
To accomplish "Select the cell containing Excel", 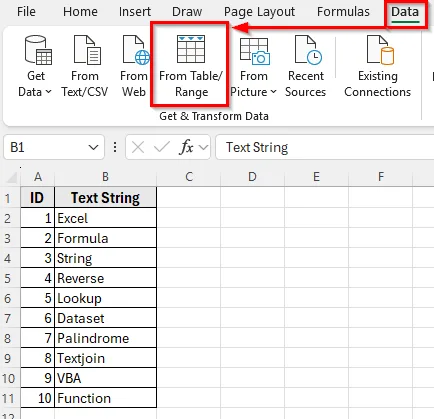I will pos(105,218).
